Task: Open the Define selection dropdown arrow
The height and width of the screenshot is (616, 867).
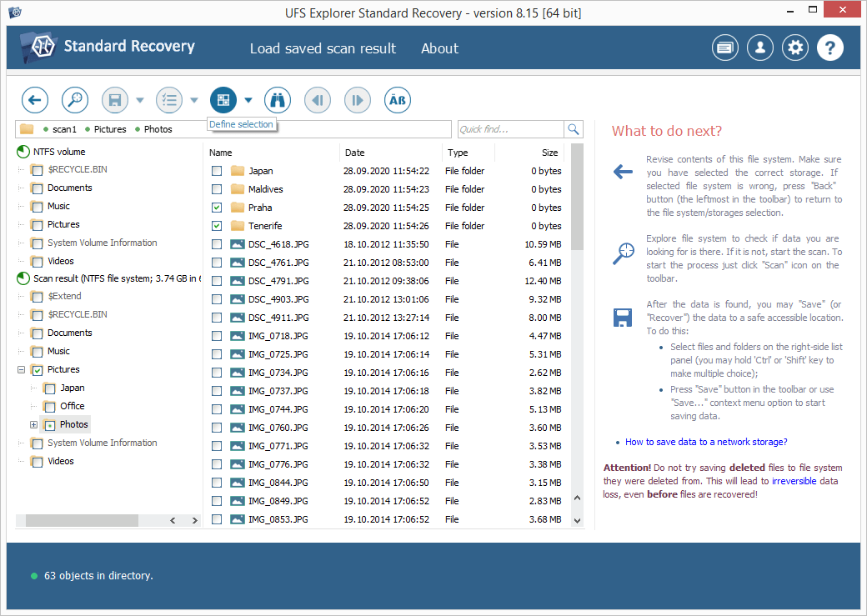Action: pyautogui.click(x=248, y=100)
